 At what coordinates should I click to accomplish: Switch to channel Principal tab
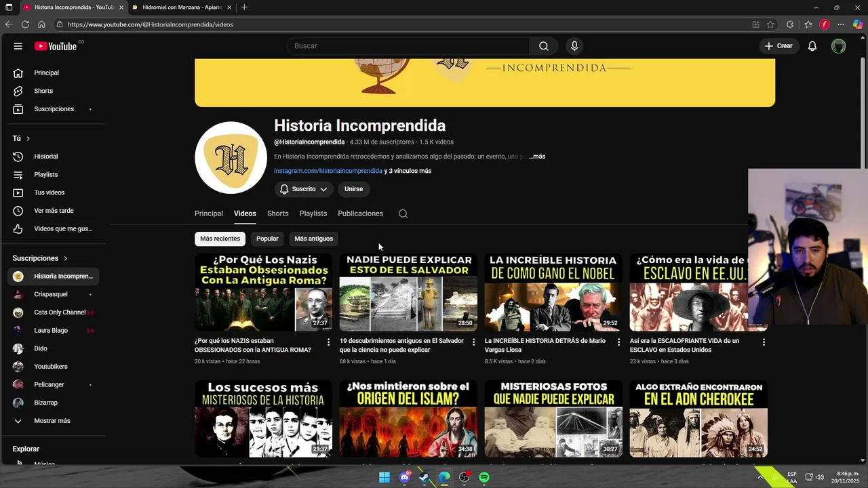click(209, 213)
